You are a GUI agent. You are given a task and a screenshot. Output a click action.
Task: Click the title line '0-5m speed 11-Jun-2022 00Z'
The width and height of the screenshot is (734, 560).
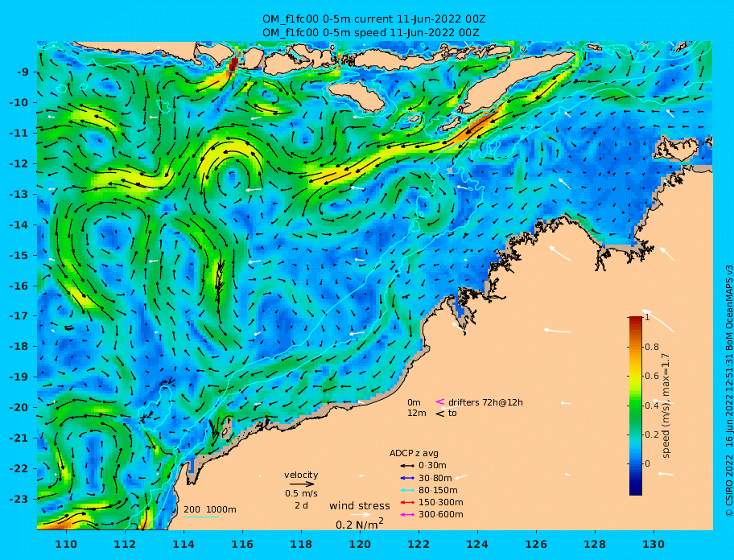point(370,32)
